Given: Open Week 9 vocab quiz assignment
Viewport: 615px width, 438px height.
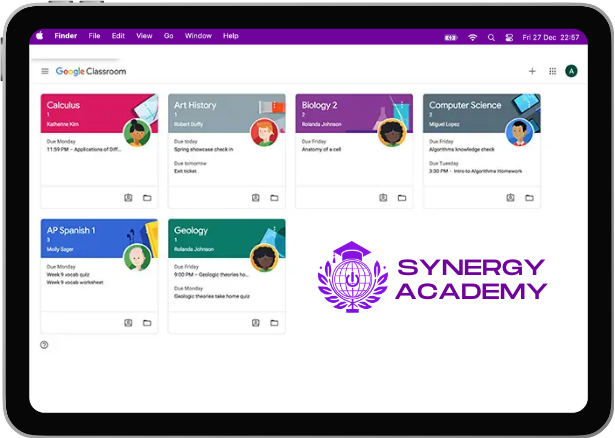Looking at the screenshot, I should [x=68, y=274].
